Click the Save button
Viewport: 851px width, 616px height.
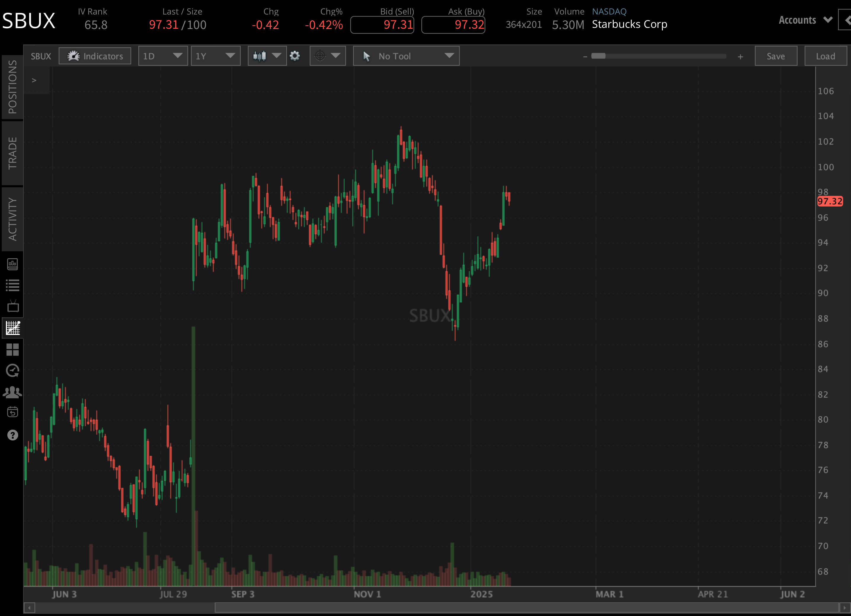pyautogui.click(x=775, y=56)
